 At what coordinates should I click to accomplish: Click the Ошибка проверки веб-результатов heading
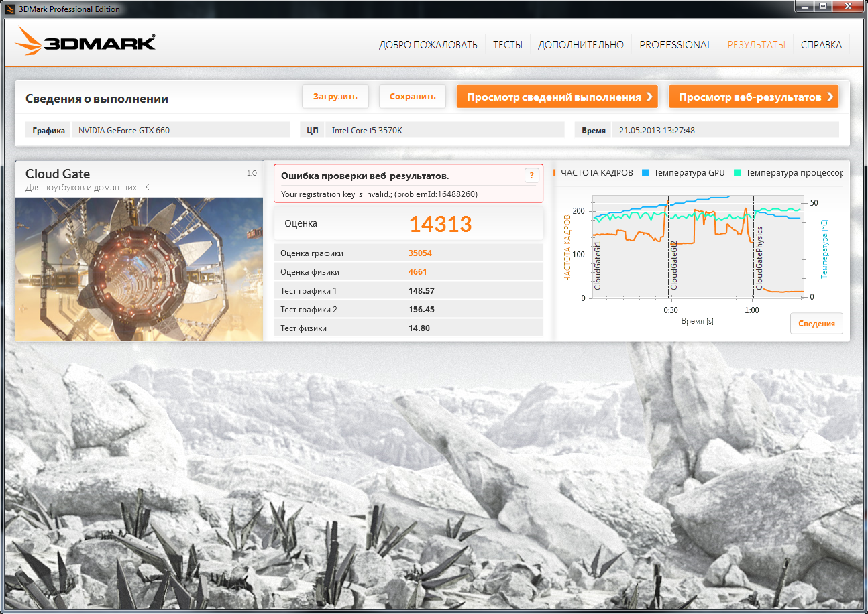(365, 176)
